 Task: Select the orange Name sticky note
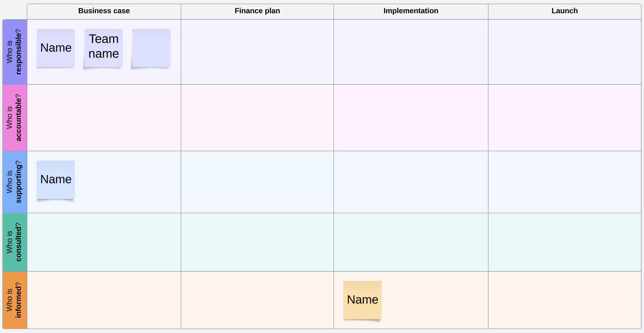[362, 300]
